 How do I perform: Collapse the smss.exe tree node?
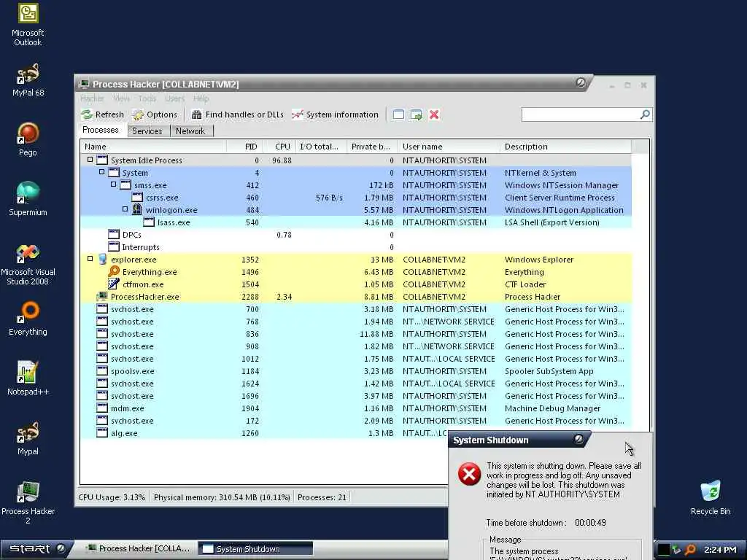point(113,184)
